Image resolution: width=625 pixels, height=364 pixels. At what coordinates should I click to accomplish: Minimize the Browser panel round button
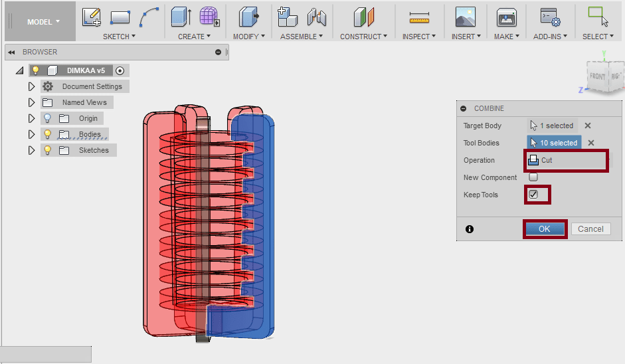[218, 52]
